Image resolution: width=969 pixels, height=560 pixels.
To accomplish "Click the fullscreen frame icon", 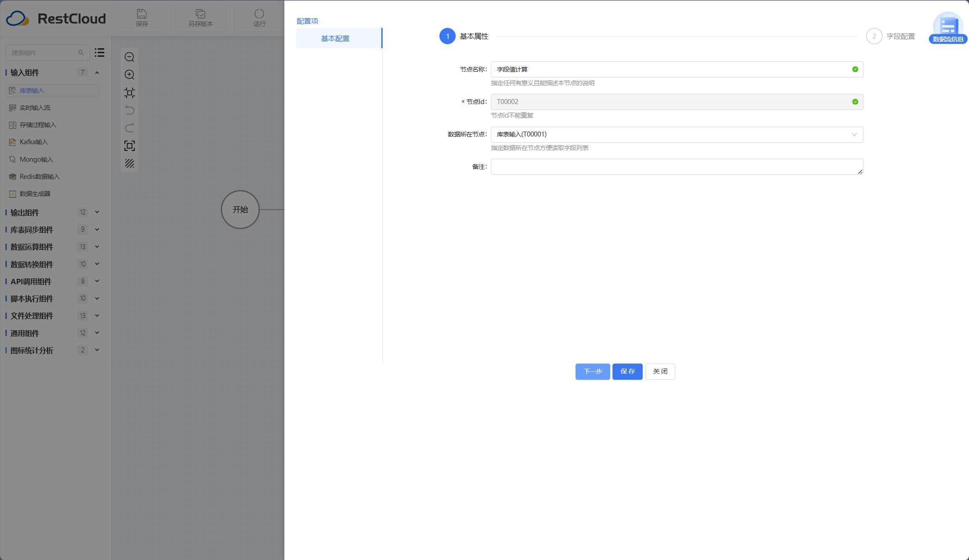I will pyautogui.click(x=129, y=146).
